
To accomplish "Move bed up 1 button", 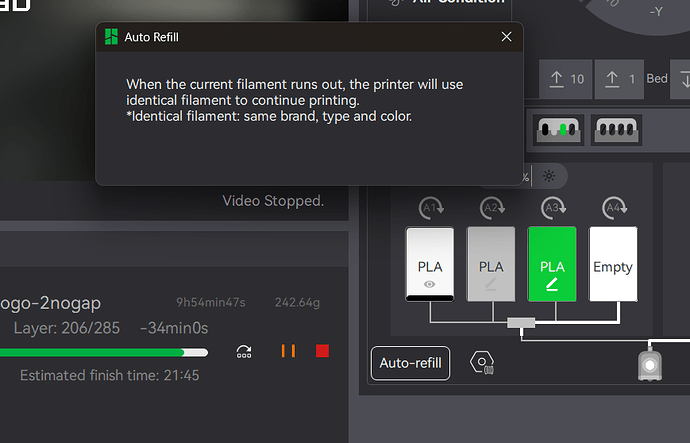I will (619, 79).
